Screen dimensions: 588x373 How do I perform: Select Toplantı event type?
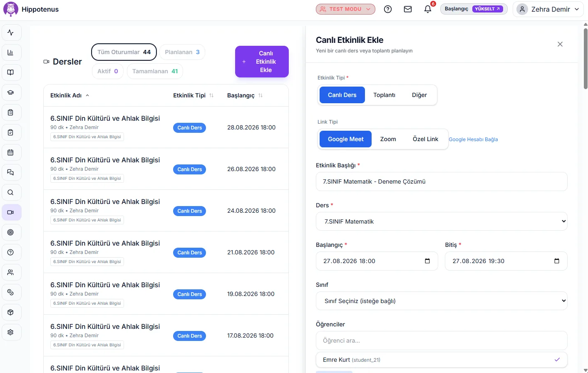click(384, 95)
